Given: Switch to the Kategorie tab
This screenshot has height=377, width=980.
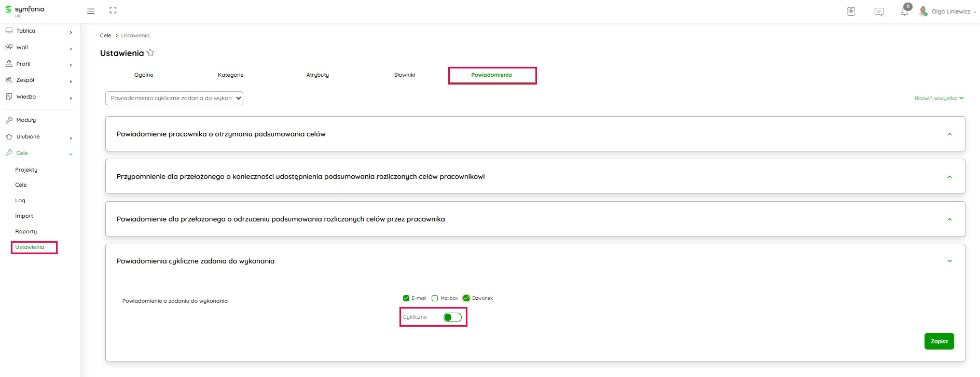Looking at the screenshot, I should pyautogui.click(x=230, y=75).
